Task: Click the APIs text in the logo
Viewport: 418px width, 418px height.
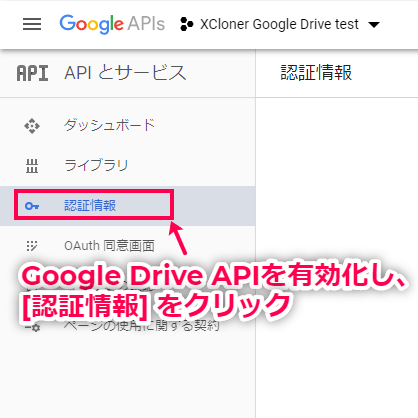Action: pyautogui.click(x=146, y=23)
